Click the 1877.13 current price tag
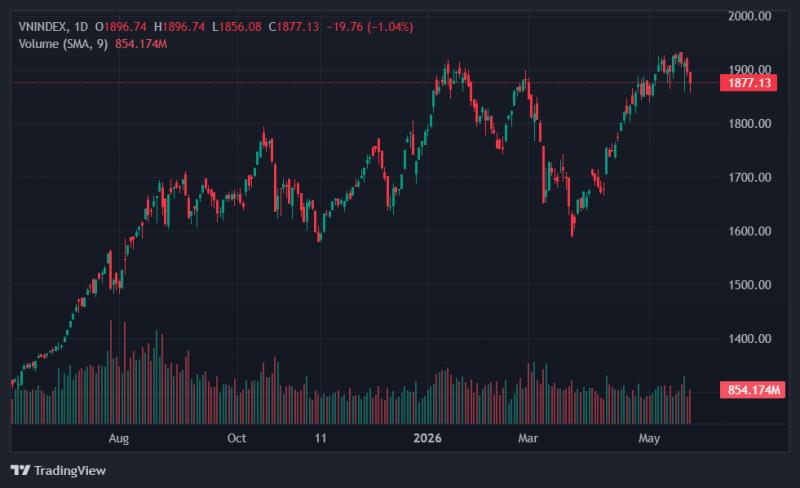The height and width of the screenshot is (488, 800). point(748,83)
